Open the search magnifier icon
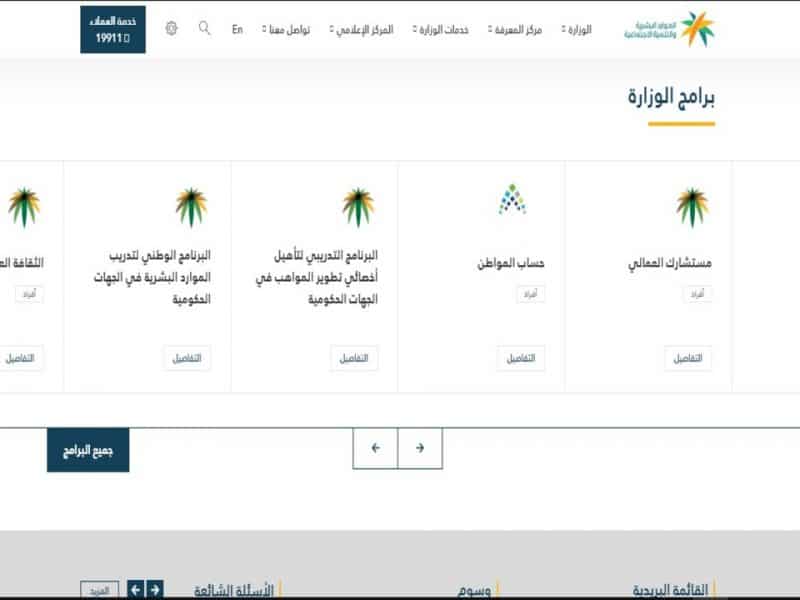This screenshot has width=800, height=600. [204, 28]
